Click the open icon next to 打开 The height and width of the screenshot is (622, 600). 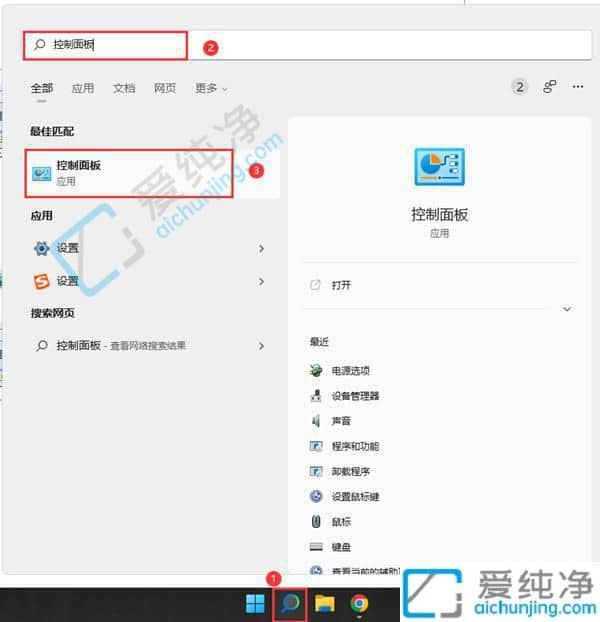click(x=315, y=285)
